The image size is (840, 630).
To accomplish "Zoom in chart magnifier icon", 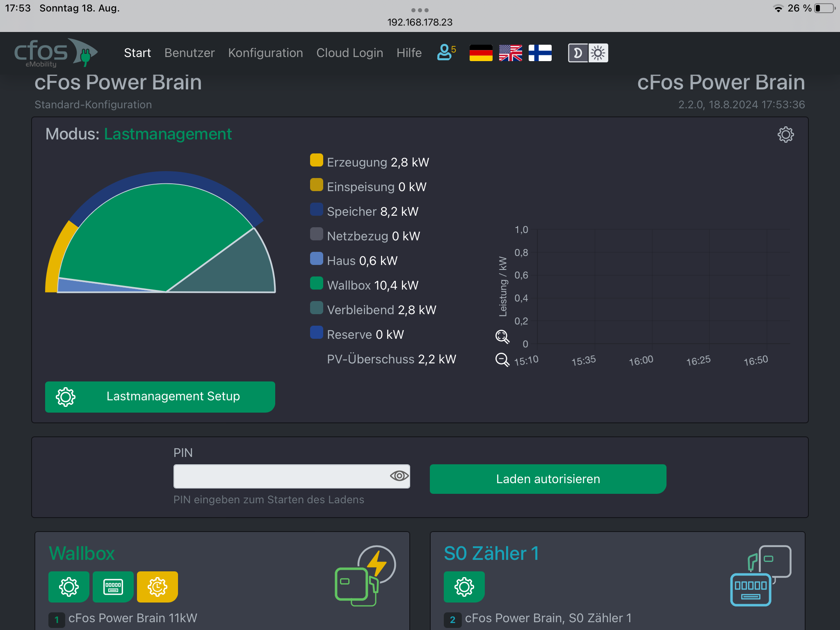I will point(502,336).
